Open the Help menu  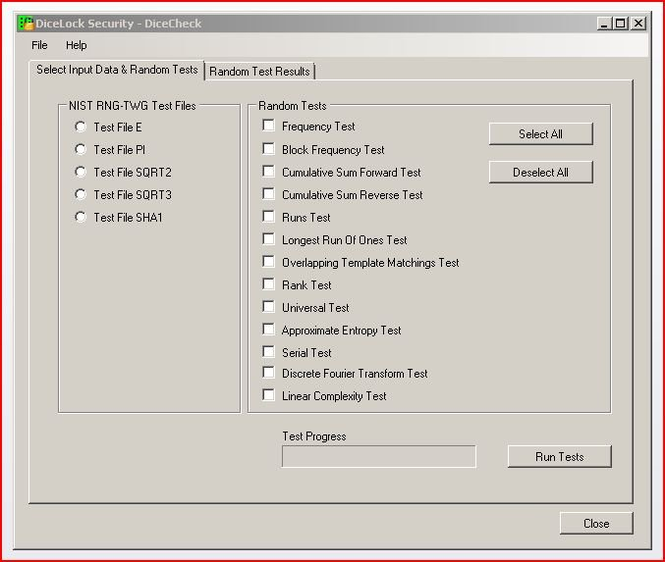(x=76, y=45)
